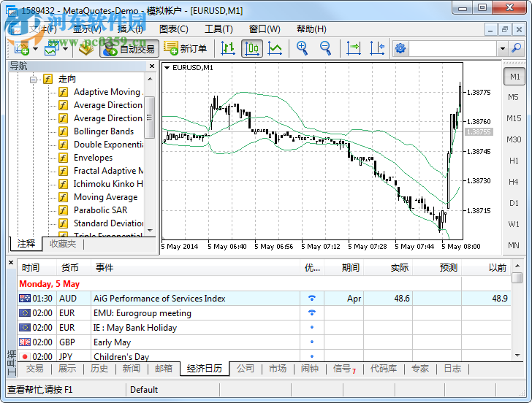
Task: Open the EURUSD,M1 chart dropdown triangle
Action: pos(167,68)
